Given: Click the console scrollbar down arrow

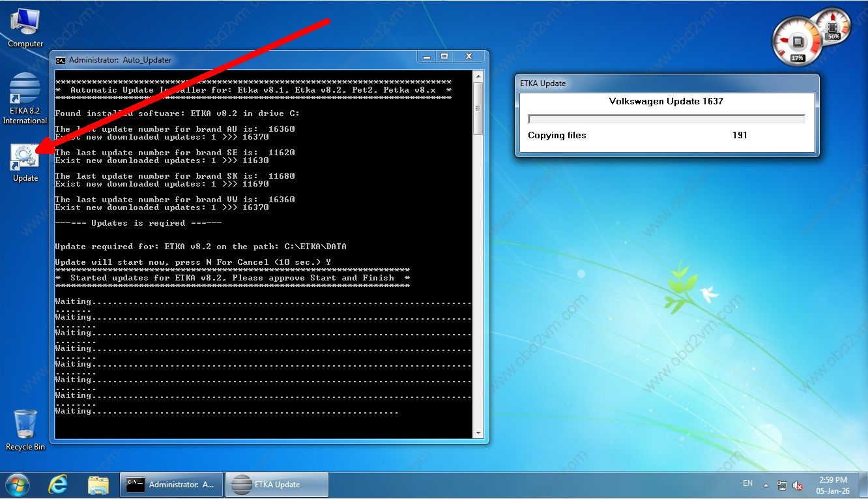Looking at the screenshot, I should 478,432.
